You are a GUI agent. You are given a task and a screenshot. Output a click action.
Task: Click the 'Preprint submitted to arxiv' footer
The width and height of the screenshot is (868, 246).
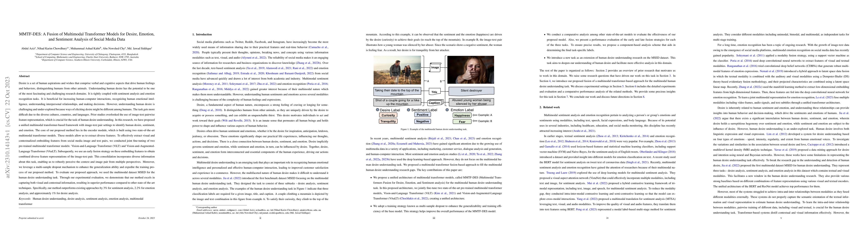(31, 218)
